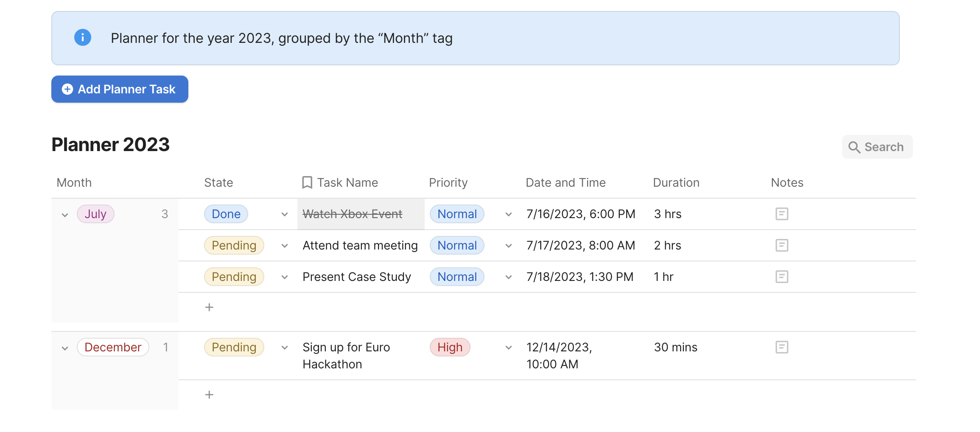Collapse the December month group
The image size is (980, 432).
(65, 348)
